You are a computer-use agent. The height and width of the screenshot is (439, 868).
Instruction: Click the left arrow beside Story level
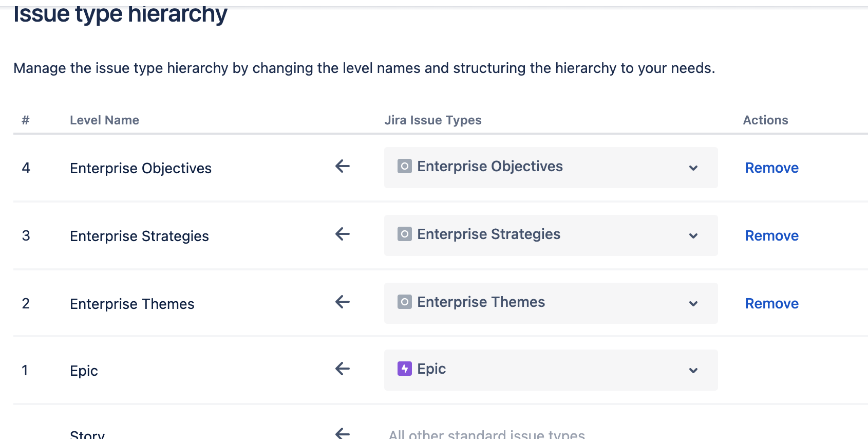point(343,433)
